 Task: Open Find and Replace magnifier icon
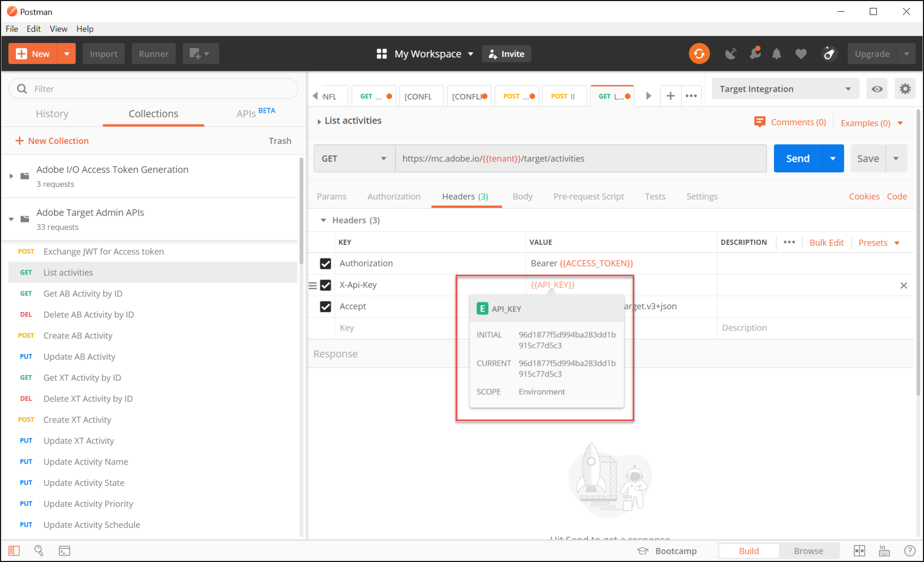(x=39, y=551)
